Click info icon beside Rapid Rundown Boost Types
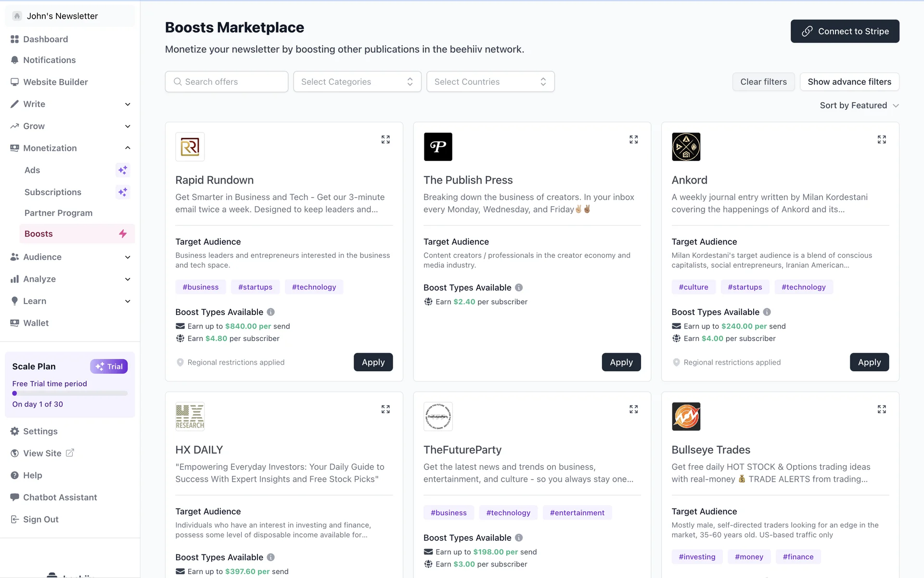 coord(271,312)
